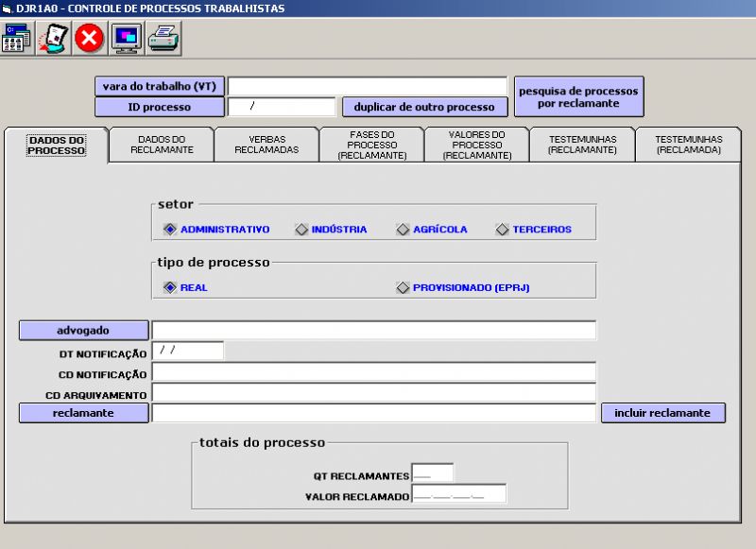The image size is (756, 549).
Task: Set tipo de processo to PROVISIONADO (EPRJ)
Action: point(403,288)
